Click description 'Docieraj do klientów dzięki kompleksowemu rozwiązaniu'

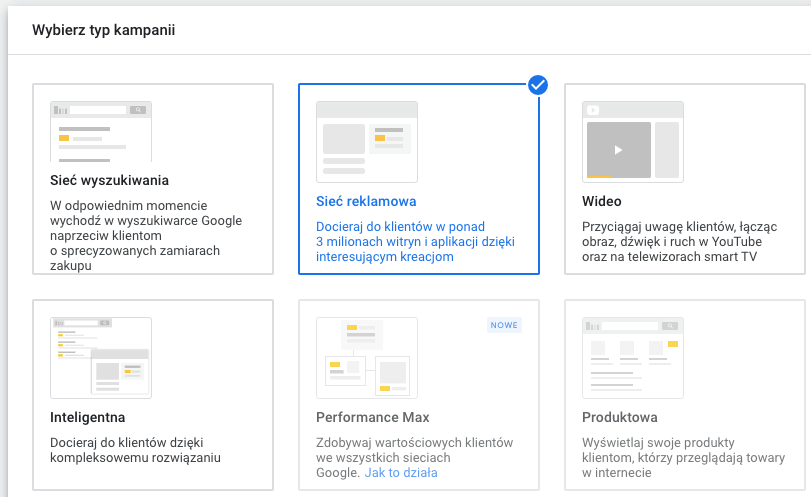point(135,450)
